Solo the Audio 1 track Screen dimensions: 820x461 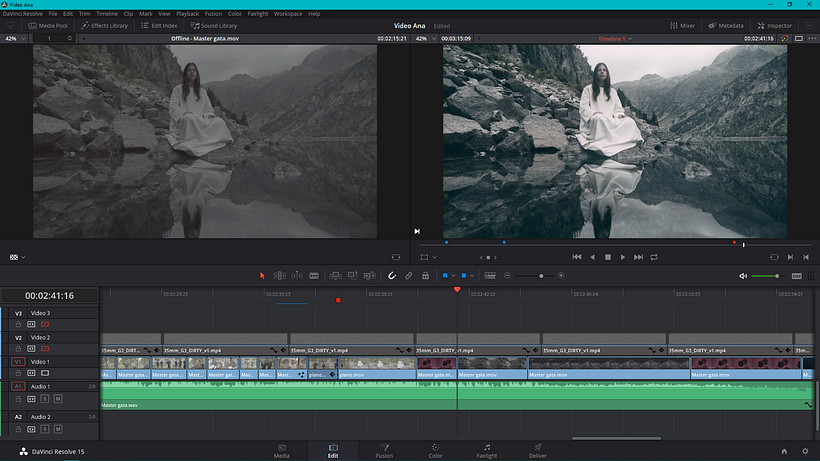pyautogui.click(x=45, y=399)
